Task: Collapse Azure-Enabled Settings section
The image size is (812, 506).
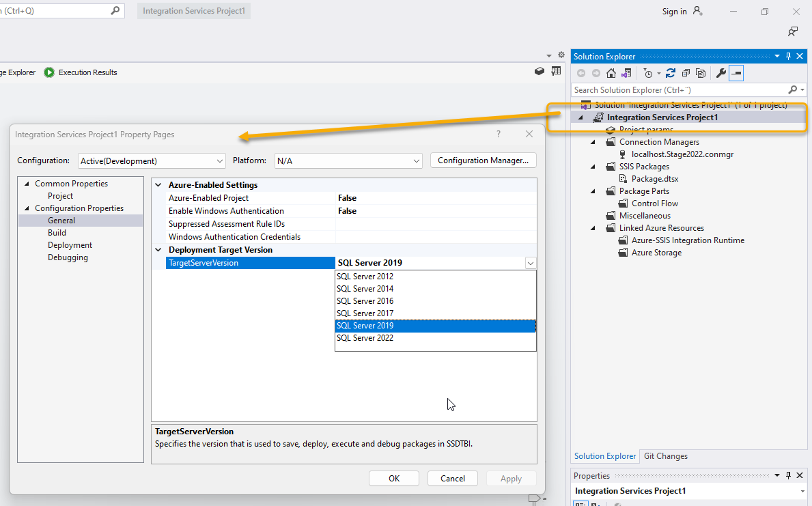Action: tap(158, 185)
